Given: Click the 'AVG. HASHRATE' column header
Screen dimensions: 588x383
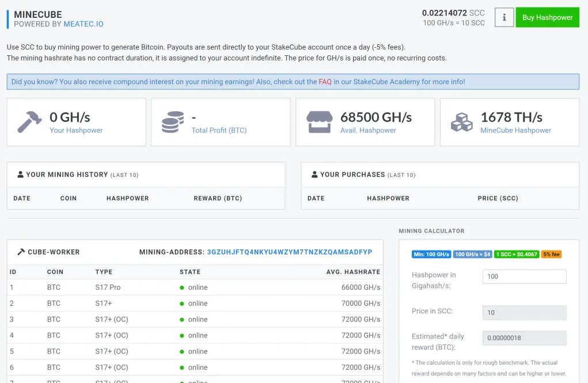Looking at the screenshot, I should pyautogui.click(x=353, y=272).
